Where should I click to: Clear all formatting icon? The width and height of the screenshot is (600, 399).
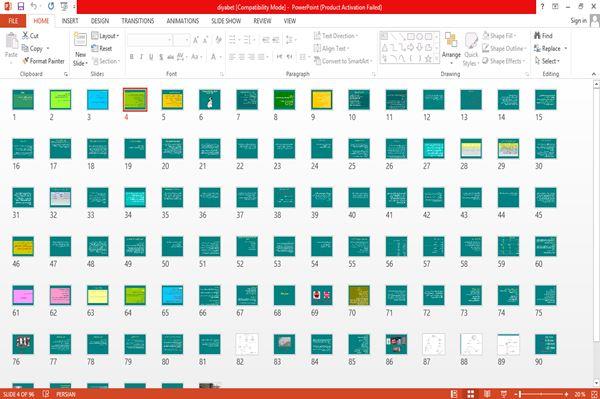pos(218,40)
